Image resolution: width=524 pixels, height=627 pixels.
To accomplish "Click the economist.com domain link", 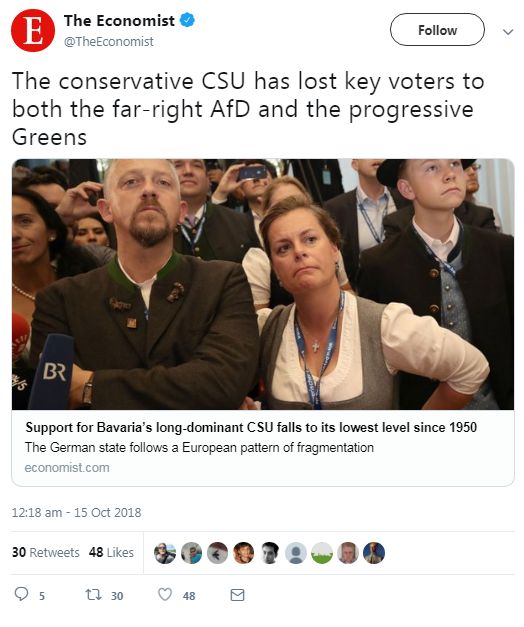I will click(x=67, y=467).
